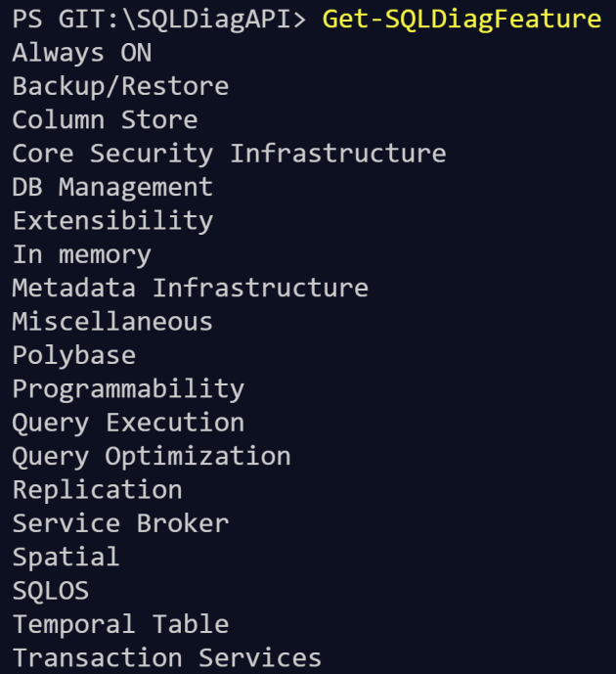The width and height of the screenshot is (616, 674).
Task: Click the Get-SQLDiagFeature command text
Action: click(x=461, y=19)
